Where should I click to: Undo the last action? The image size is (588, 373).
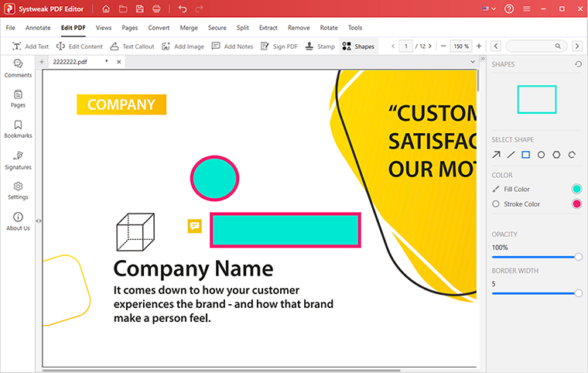pos(183,9)
